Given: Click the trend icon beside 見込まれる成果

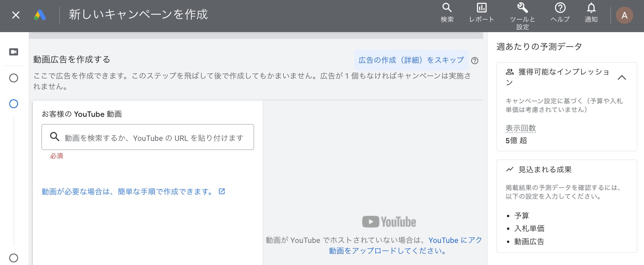Looking at the screenshot, I should tap(510, 169).
